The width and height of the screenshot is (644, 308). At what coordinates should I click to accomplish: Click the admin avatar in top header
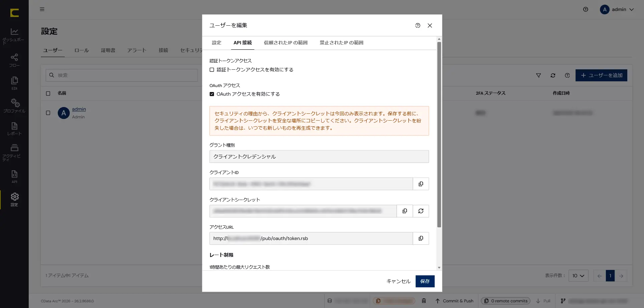click(x=605, y=9)
